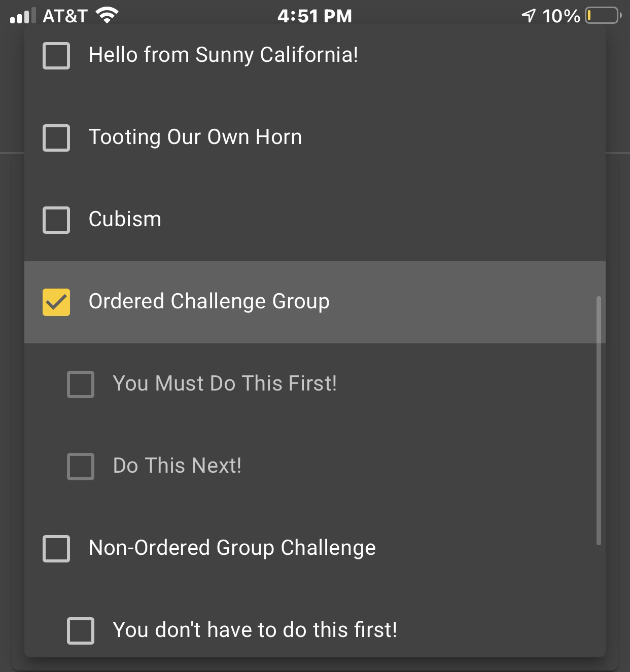Tap the location services arrow icon
The width and height of the screenshot is (630, 672).
[x=529, y=16]
